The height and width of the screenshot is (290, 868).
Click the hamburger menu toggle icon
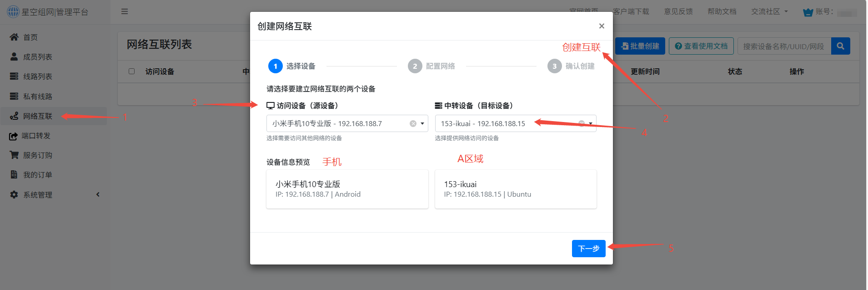125,11
